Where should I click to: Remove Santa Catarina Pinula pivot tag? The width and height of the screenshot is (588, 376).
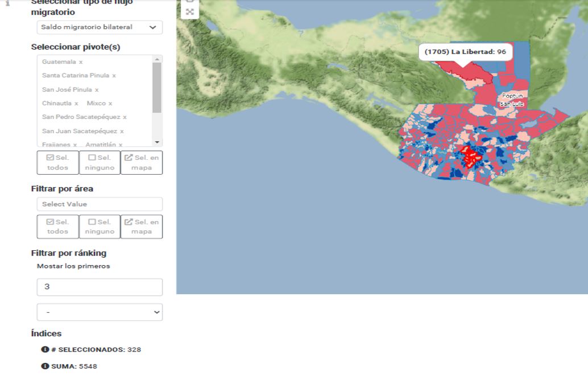[114, 76]
